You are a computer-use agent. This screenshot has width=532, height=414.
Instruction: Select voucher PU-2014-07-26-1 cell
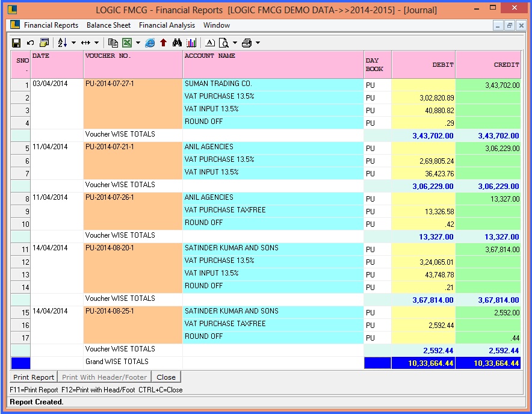point(133,211)
